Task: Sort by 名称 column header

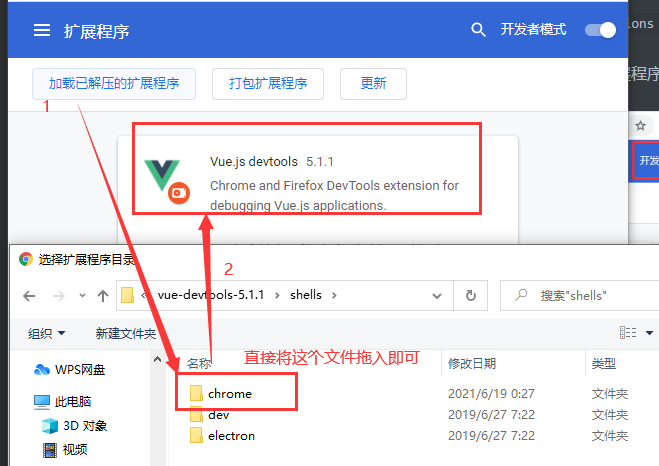Action: (x=199, y=363)
